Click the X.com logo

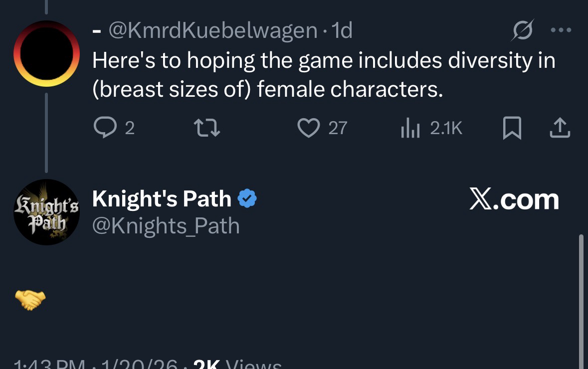pyautogui.click(x=514, y=199)
